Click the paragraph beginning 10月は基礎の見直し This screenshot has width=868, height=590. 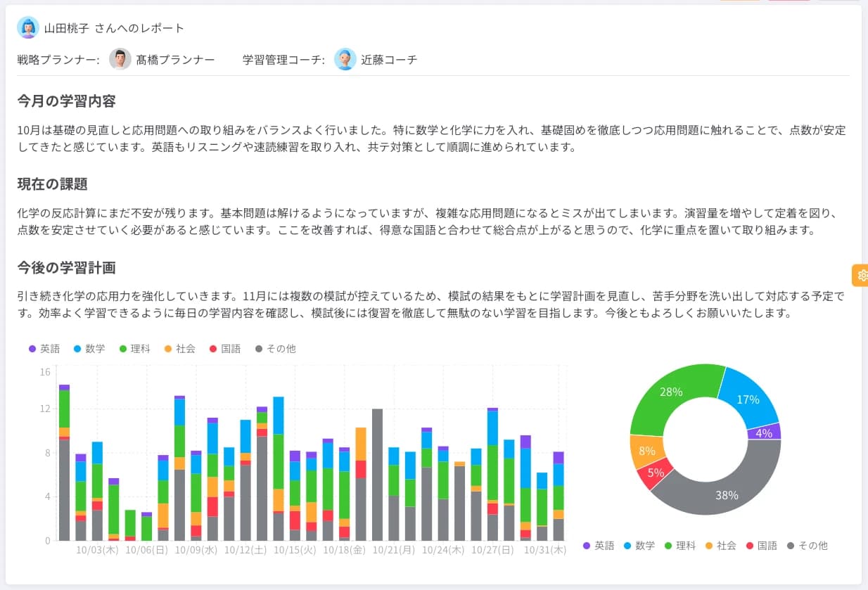coord(431,139)
